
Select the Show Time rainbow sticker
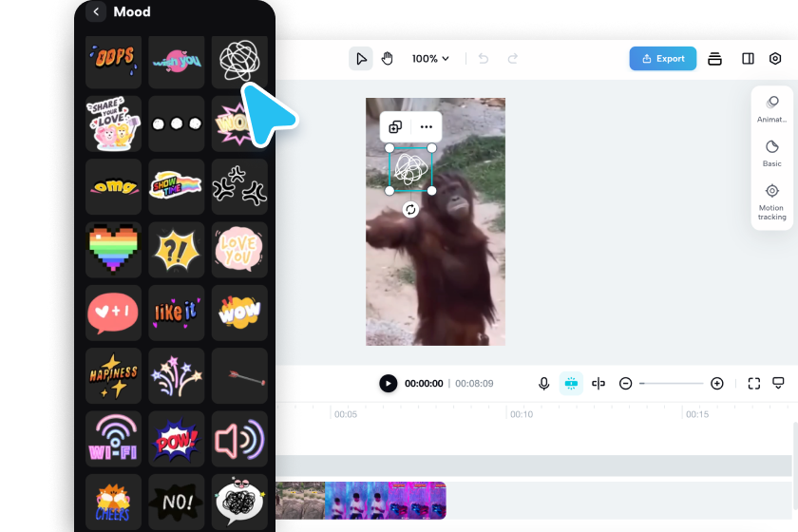point(177,187)
